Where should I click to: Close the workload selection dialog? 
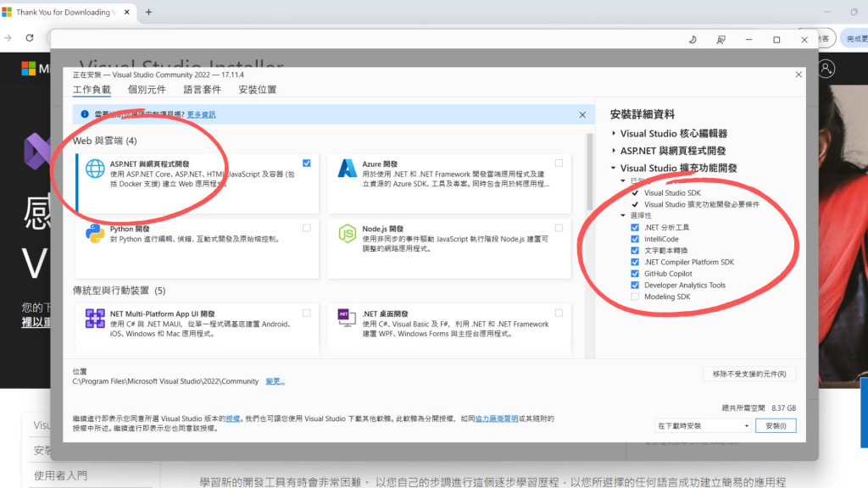click(798, 75)
